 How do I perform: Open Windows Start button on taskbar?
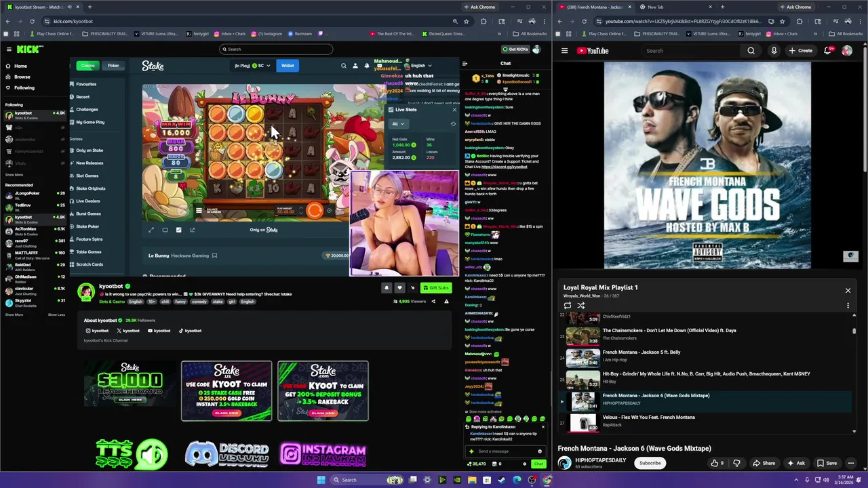321,480
